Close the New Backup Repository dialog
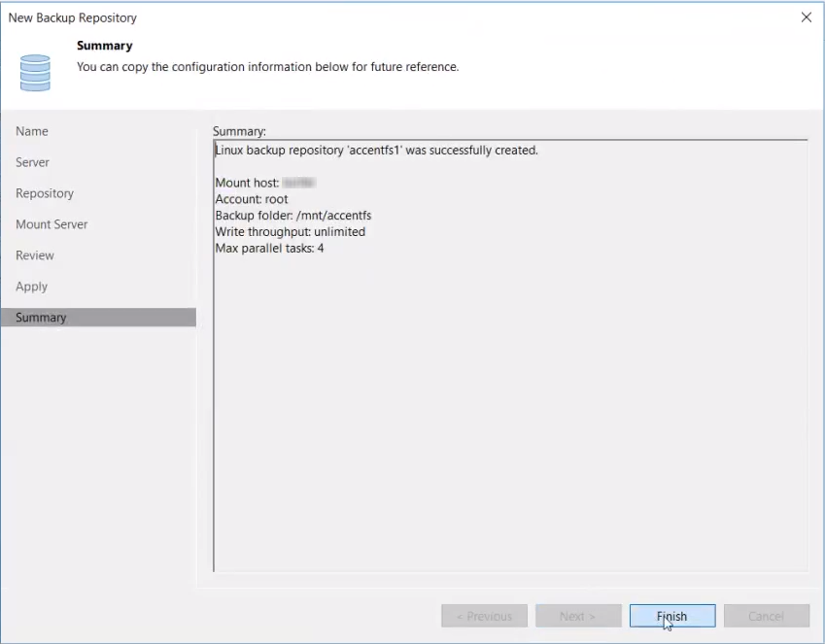This screenshot has width=825, height=644. (806, 17)
